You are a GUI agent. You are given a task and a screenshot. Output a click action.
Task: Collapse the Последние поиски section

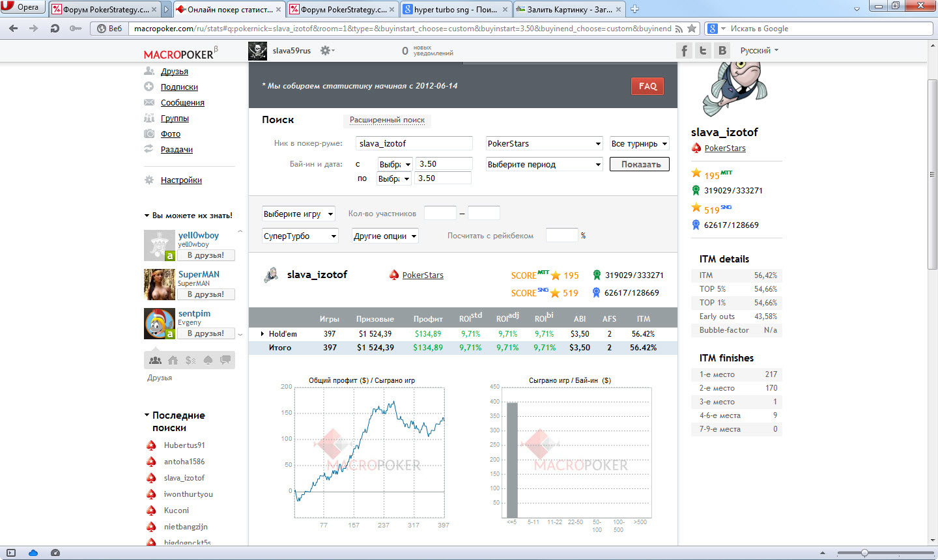(x=147, y=415)
